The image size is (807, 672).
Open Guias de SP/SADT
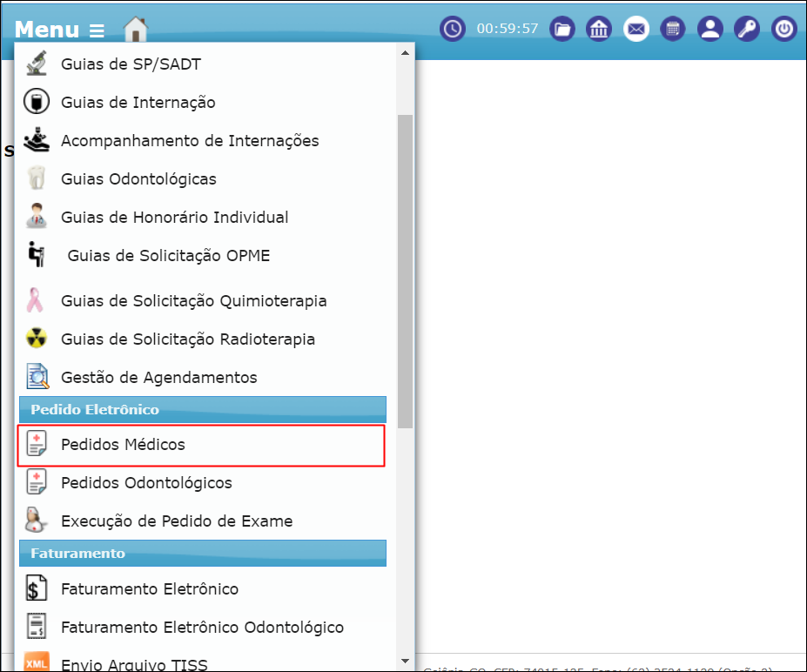pos(131,64)
